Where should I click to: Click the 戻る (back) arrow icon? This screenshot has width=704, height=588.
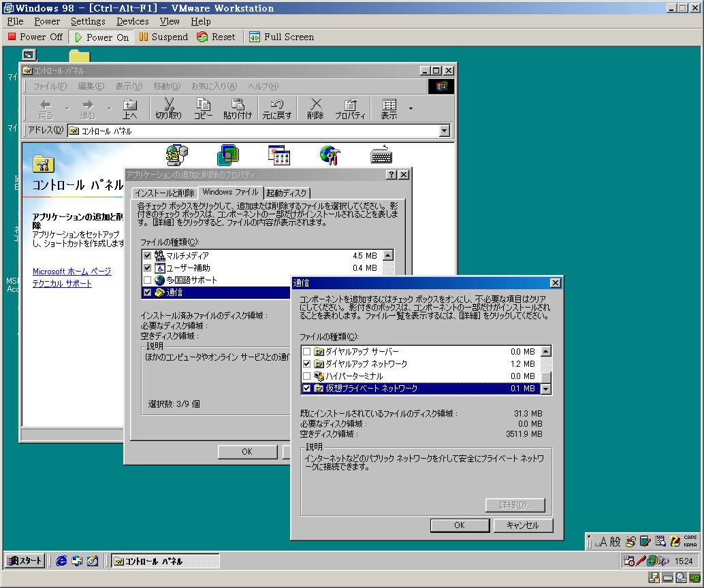[46, 109]
